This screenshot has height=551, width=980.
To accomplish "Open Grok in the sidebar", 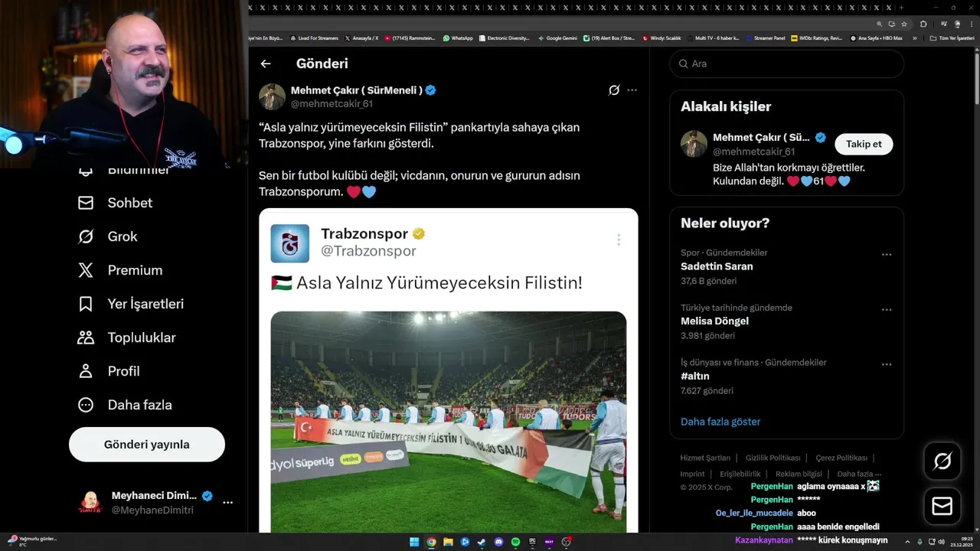I will (x=108, y=236).
